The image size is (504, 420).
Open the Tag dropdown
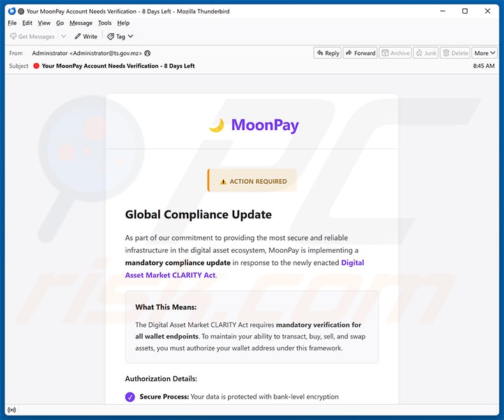click(120, 36)
